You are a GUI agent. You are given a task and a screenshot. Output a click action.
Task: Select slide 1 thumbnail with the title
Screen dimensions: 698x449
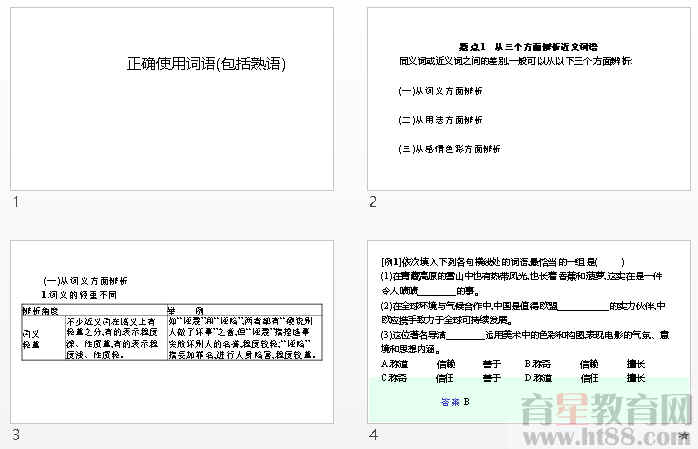pos(171,98)
